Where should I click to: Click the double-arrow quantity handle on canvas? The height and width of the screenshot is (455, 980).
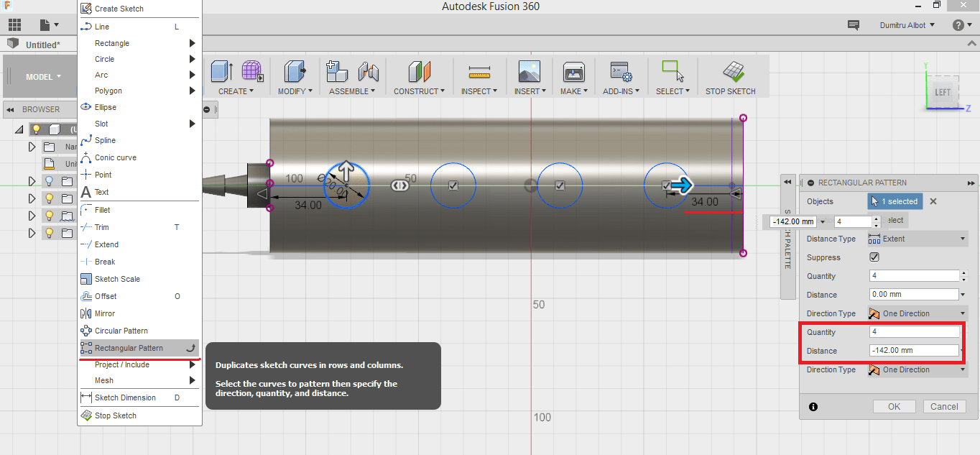[x=399, y=185]
